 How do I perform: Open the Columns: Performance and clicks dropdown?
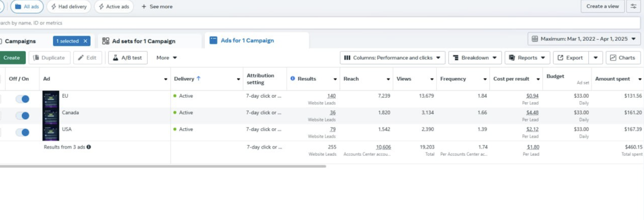click(x=392, y=58)
